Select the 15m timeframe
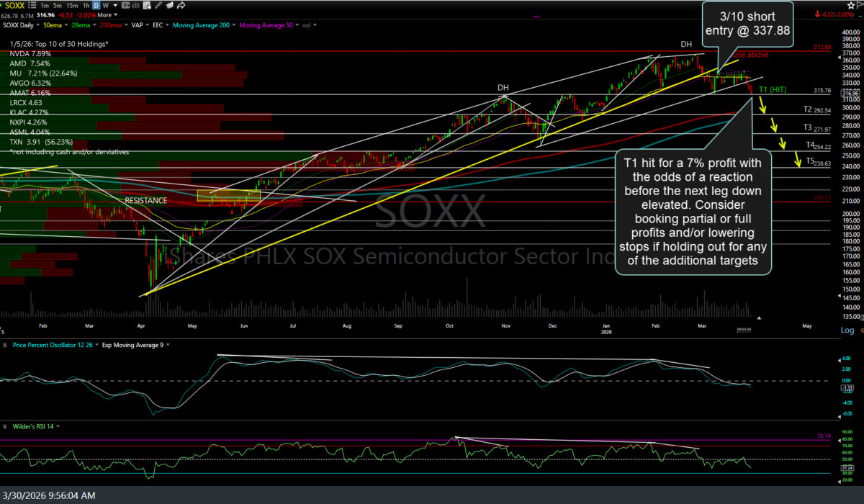This screenshot has height=504, width=864. (x=73, y=5)
